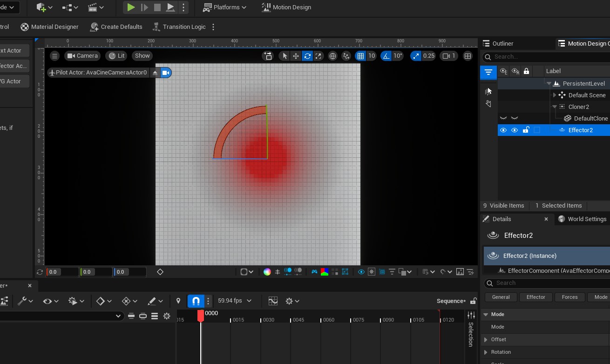
Task: Switch to Motion Design Outliner tab
Action: coord(583,43)
